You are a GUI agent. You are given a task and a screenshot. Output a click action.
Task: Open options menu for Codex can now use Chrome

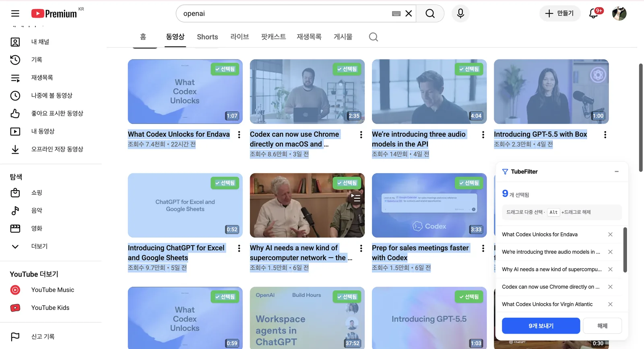pos(361,135)
